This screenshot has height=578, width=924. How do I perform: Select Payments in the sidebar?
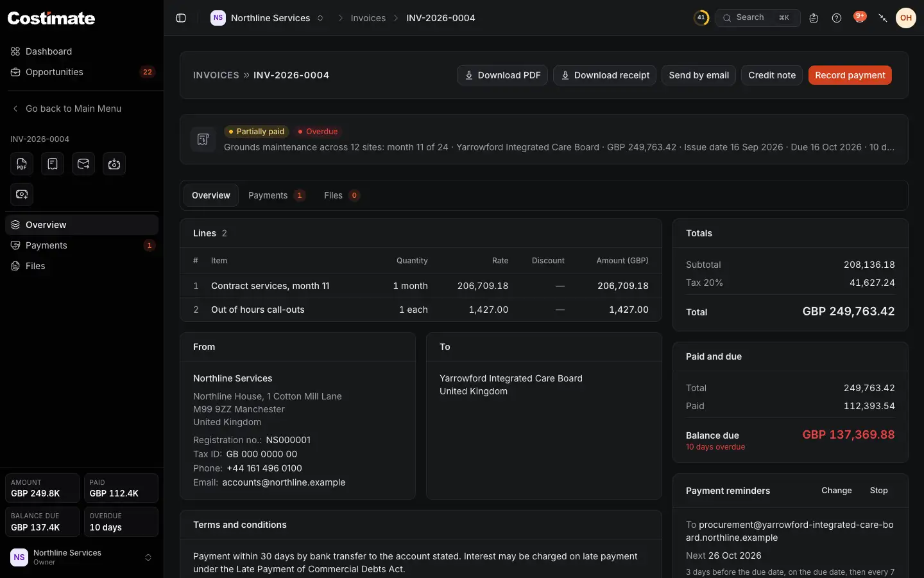pyautogui.click(x=81, y=245)
